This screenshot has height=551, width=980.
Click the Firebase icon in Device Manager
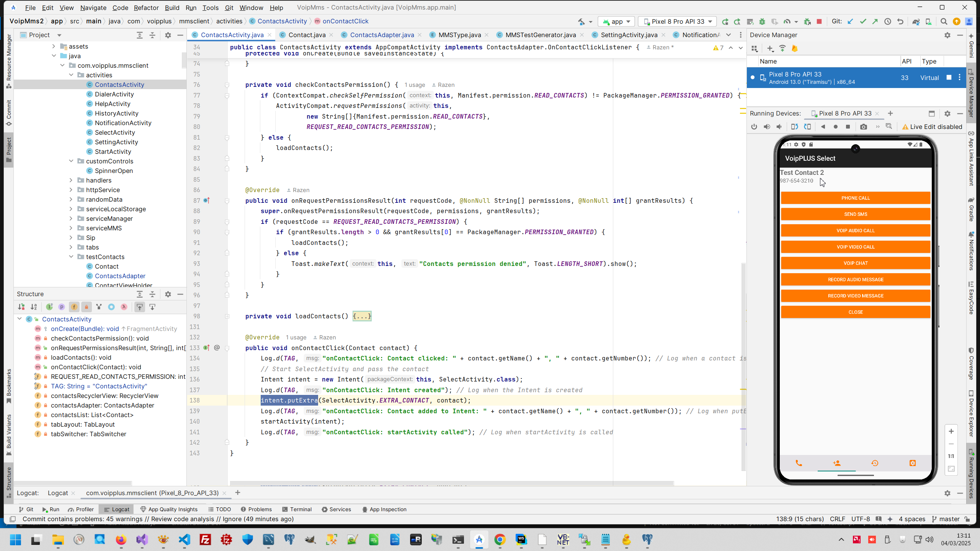point(795,48)
